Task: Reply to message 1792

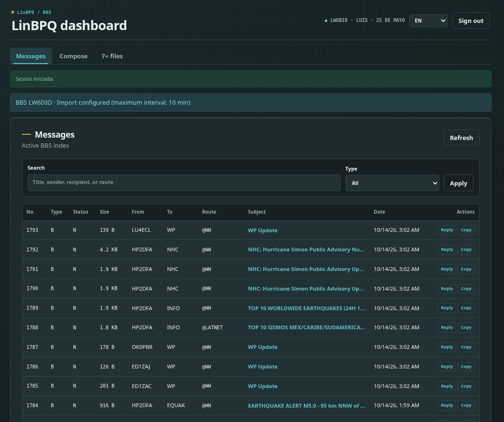Action: [x=447, y=249]
